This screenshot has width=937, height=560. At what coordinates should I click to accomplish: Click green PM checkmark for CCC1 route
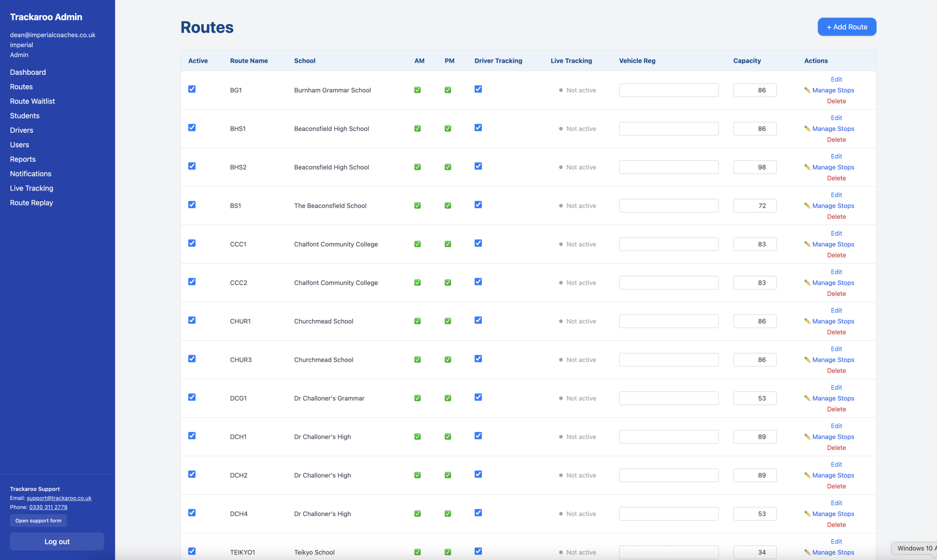(448, 244)
